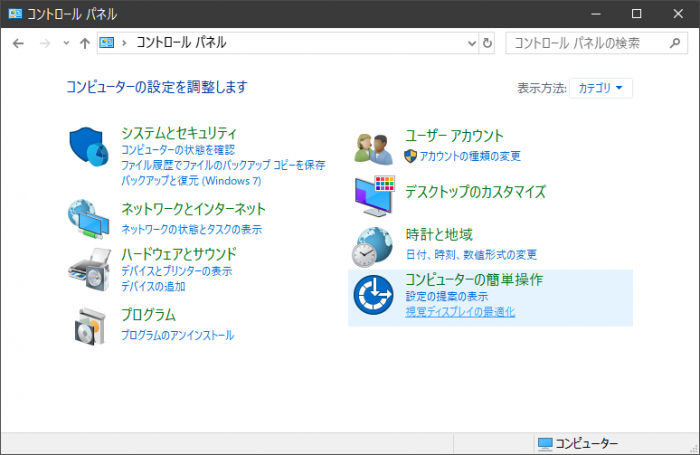Go back with the left arrow
The width and height of the screenshot is (700, 455).
pyautogui.click(x=18, y=43)
